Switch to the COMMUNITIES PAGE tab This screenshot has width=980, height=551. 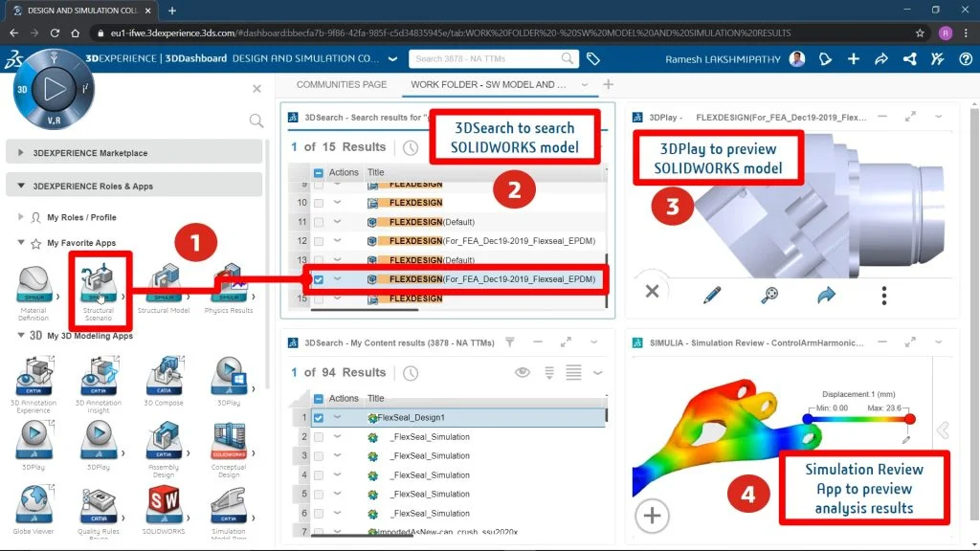tap(342, 84)
